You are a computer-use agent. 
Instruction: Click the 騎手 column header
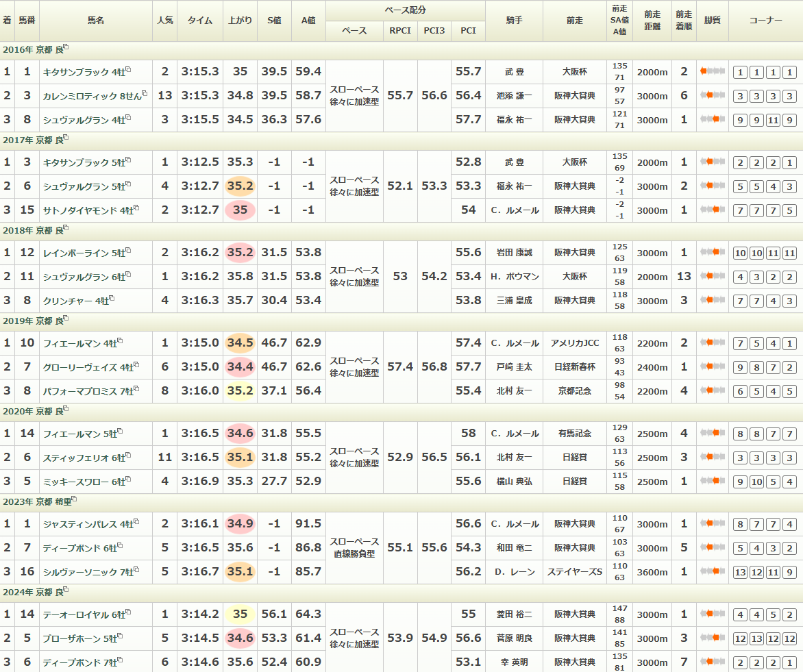pos(514,21)
